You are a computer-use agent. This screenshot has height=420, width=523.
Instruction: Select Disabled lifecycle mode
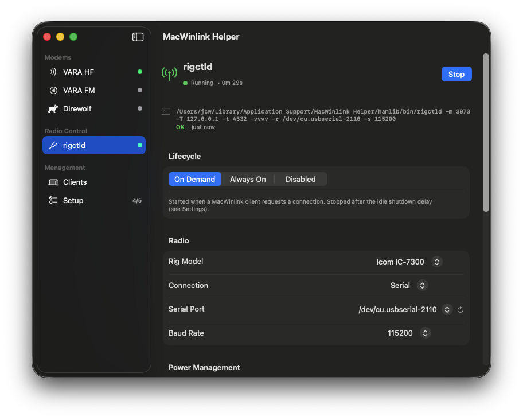click(300, 179)
